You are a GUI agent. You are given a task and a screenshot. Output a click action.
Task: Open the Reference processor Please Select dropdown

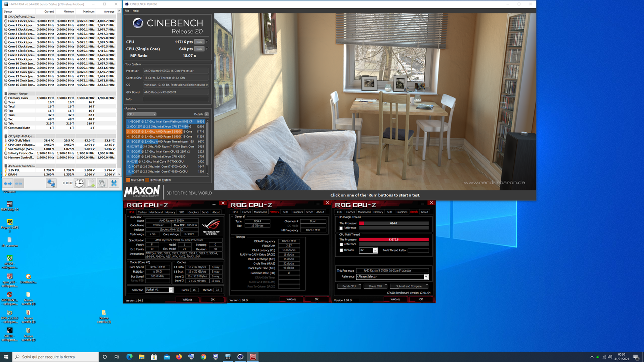(425, 276)
